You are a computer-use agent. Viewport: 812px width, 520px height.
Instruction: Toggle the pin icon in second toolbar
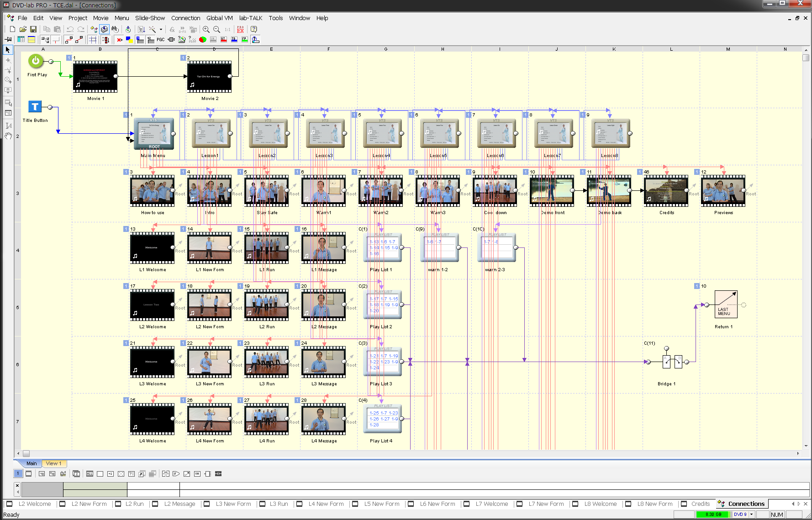[x=8, y=40]
